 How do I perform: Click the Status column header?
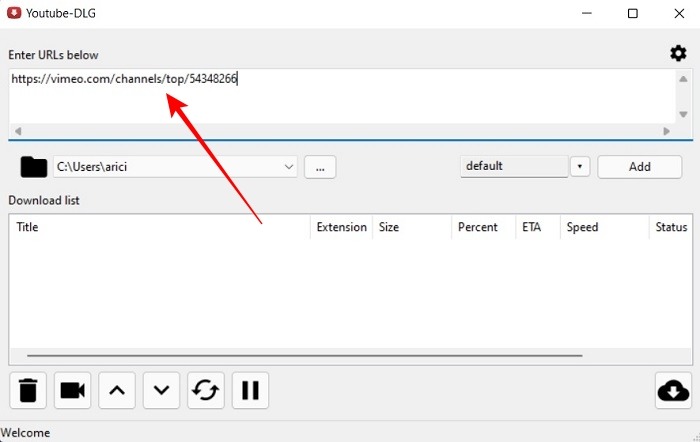[671, 227]
